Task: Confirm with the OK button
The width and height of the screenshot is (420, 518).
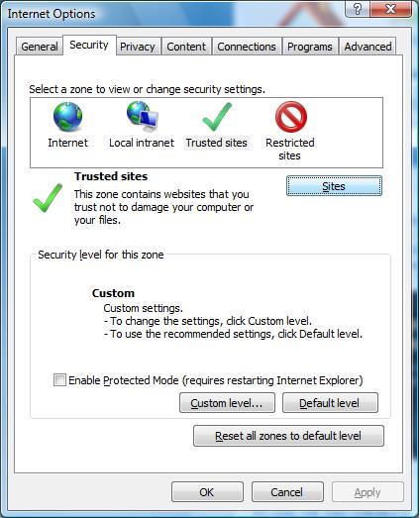Action: (207, 492)
